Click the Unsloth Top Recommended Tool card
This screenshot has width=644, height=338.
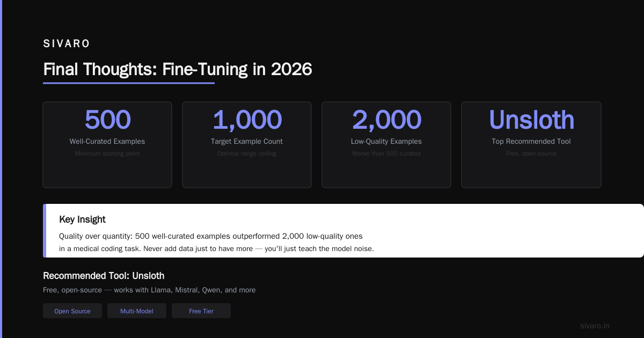pyautogui.click(x=531, y=145)
